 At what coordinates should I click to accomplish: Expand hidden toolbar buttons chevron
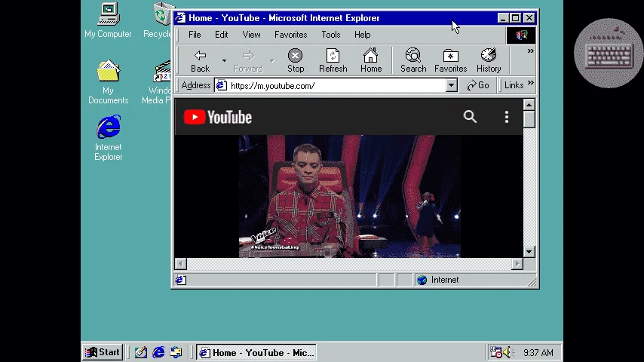pos(530,51)
